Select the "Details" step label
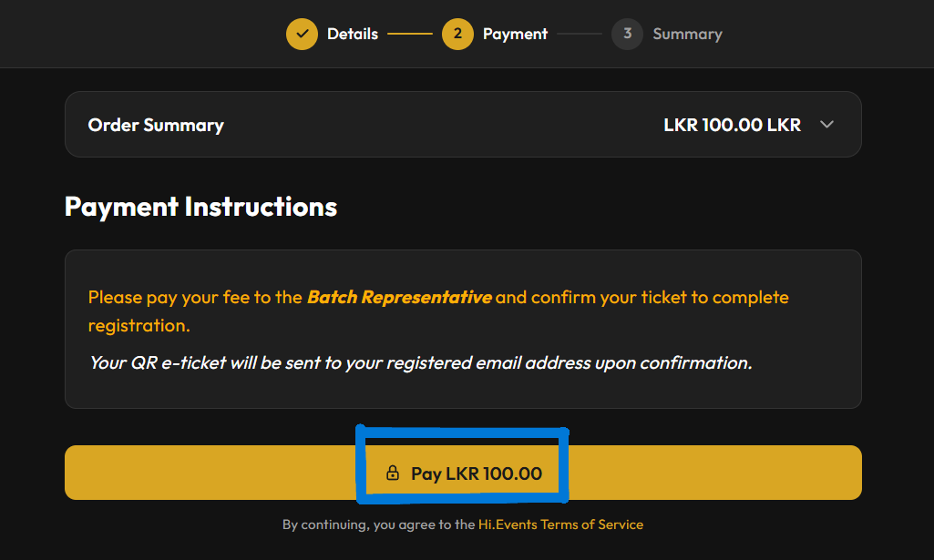 coord(353,35)
